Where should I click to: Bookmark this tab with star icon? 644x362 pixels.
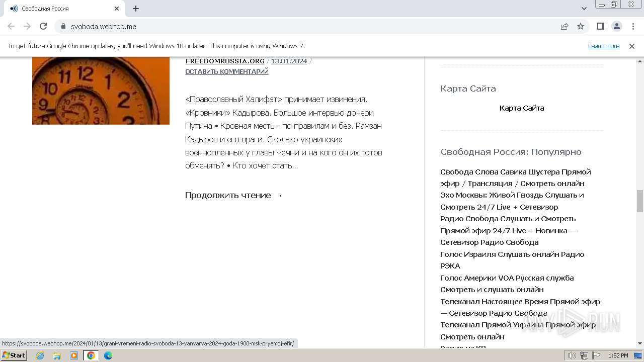click(x=581, y=26)
